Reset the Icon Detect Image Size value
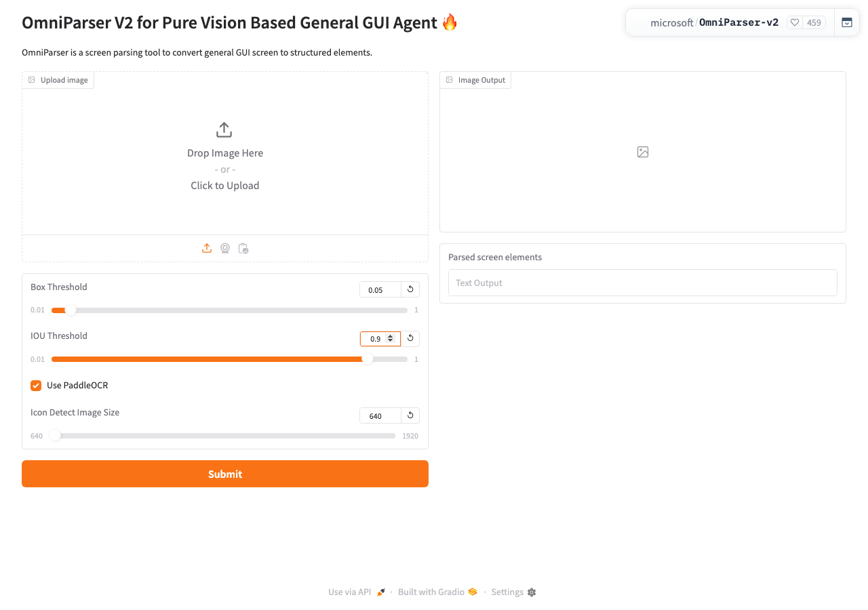 tap(410, 415)
